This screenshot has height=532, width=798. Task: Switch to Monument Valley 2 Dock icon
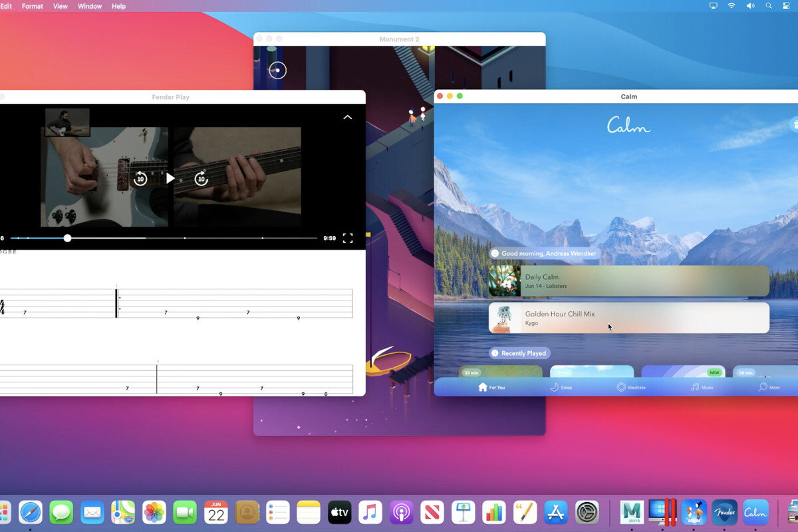[x=694, y=512]
